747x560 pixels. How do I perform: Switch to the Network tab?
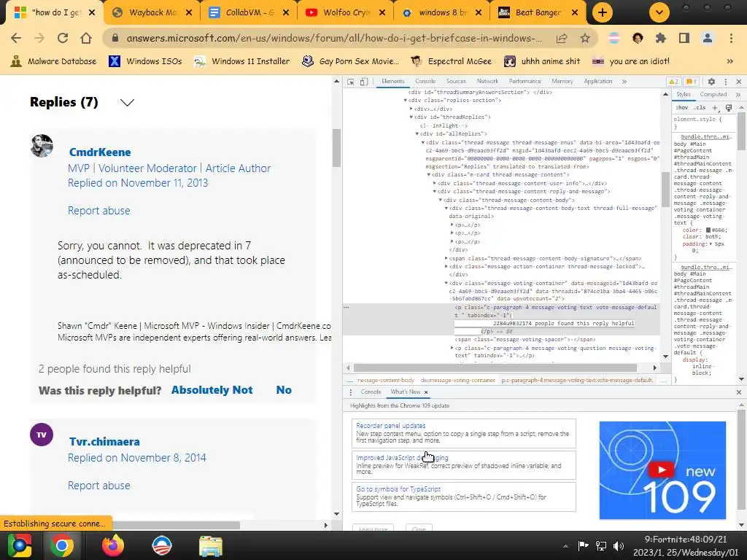487,82
